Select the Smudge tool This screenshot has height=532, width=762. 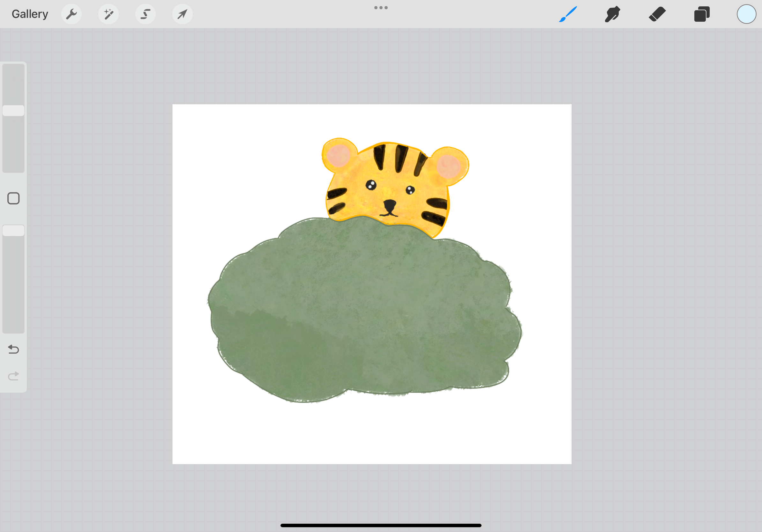(x=612, y=14)
